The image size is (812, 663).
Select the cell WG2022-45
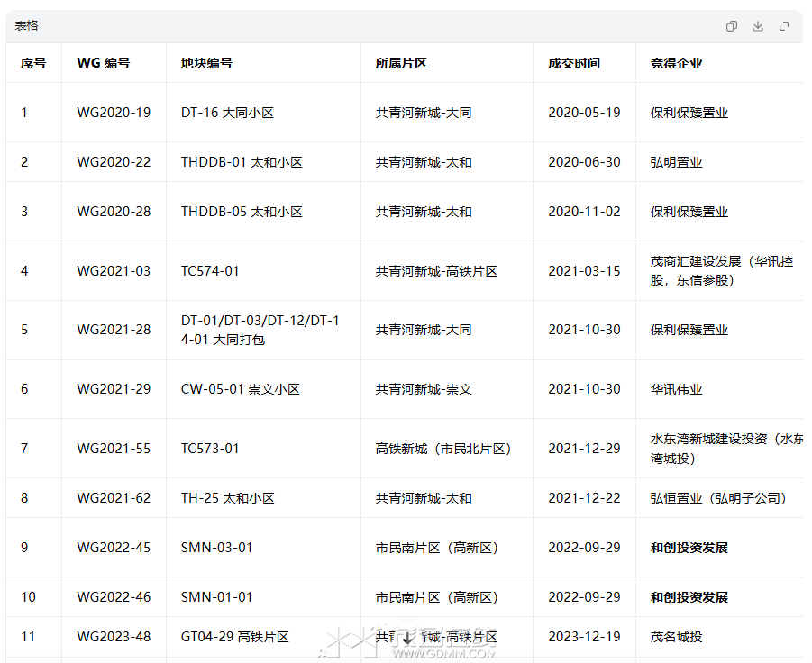tap(114, 548)
